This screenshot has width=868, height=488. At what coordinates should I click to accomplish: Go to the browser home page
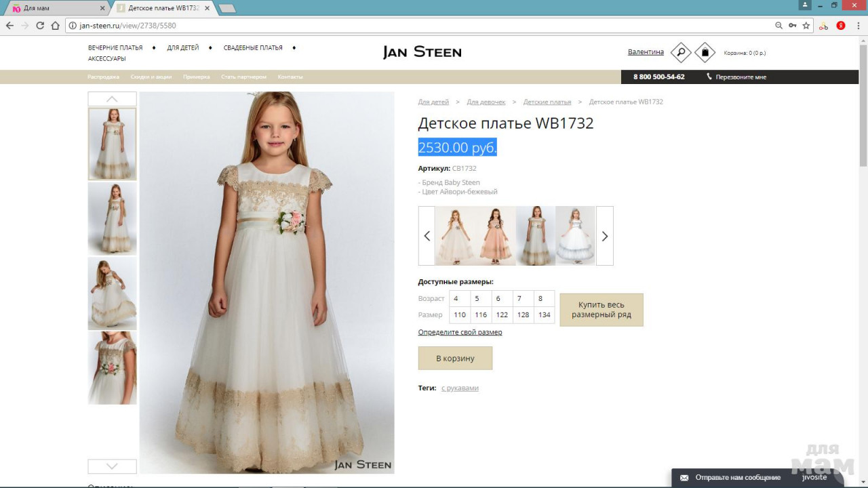(56, 26)
